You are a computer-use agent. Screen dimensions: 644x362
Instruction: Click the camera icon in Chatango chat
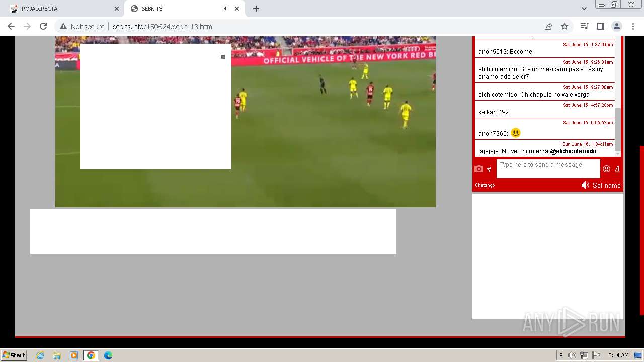[x=479, y=169]
